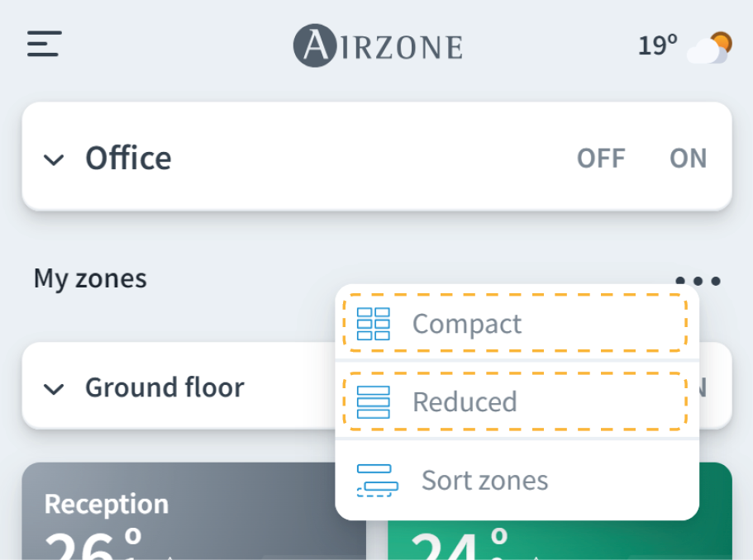Choose Sort zones from the menu
The width and height of the screenshot is (753, 560).
pos(484,480)
